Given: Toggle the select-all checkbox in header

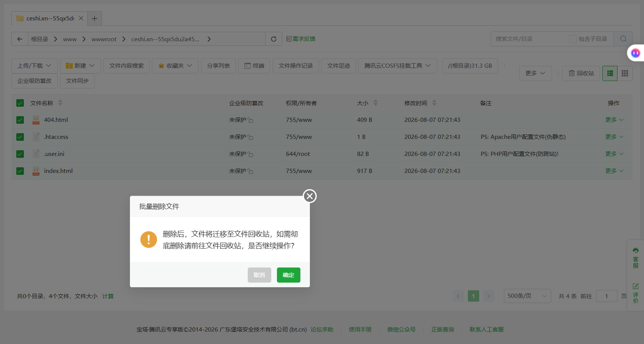Looking at the screenshot, I should coord(20,103).
